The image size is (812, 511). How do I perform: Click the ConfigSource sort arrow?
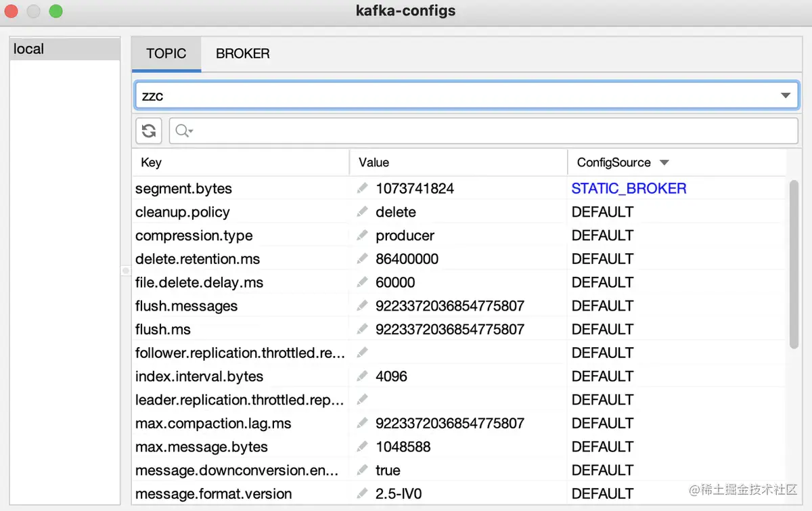(x=664, y=162)
